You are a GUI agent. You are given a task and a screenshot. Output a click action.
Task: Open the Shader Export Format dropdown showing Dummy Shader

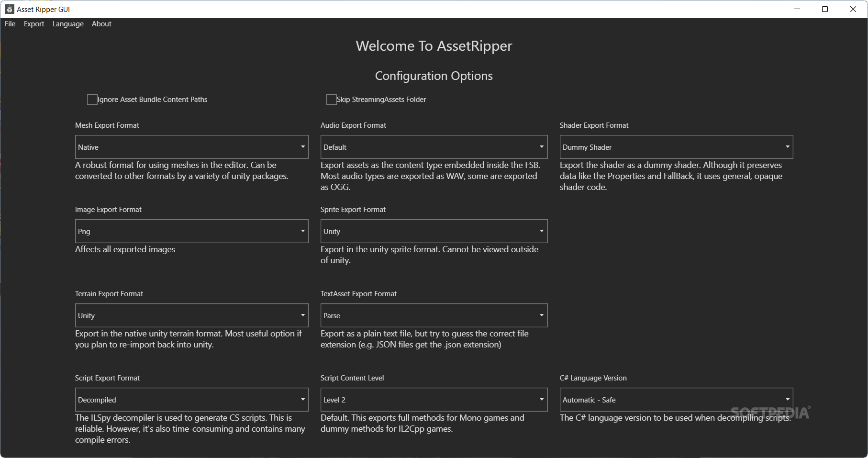click(676, 147)
